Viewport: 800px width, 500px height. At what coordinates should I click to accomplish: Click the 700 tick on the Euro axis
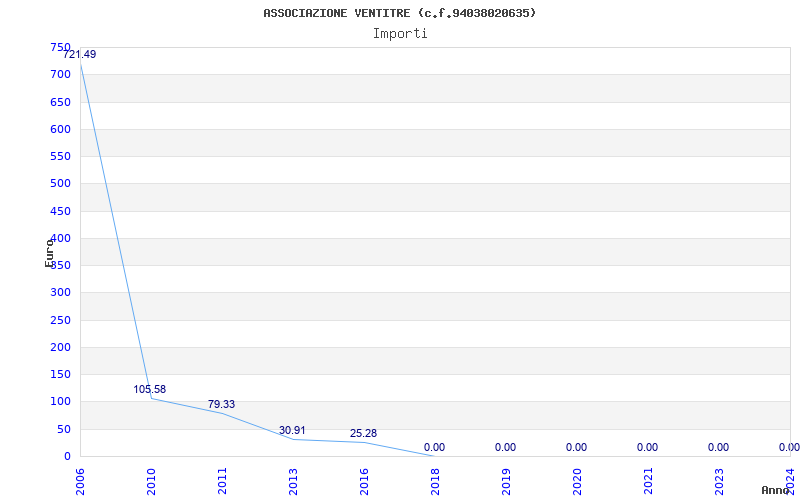point(60,74)
